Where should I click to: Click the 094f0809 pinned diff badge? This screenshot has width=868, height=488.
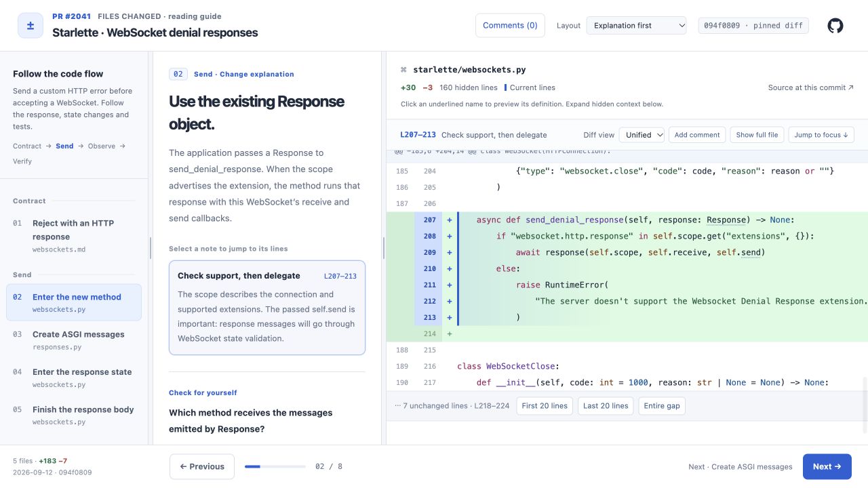pyautogui.click(x=753, y=26)
